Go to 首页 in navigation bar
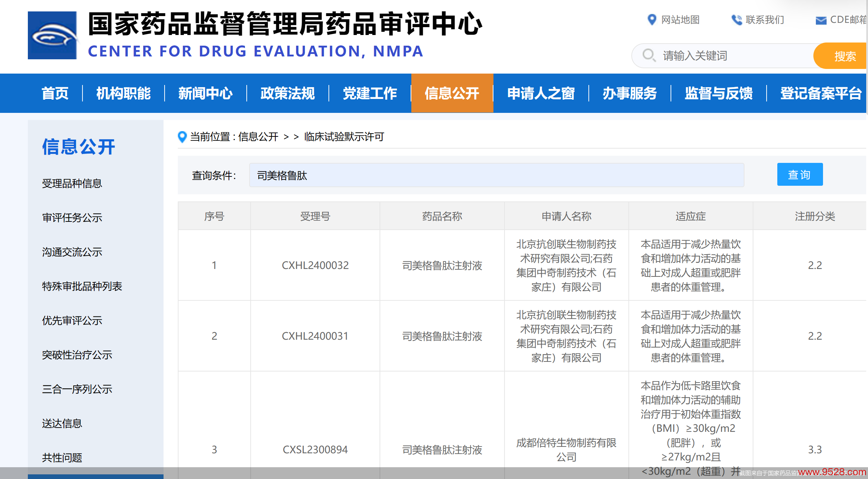The height and width of the screenshot is (479, 868). pos(55,93)
